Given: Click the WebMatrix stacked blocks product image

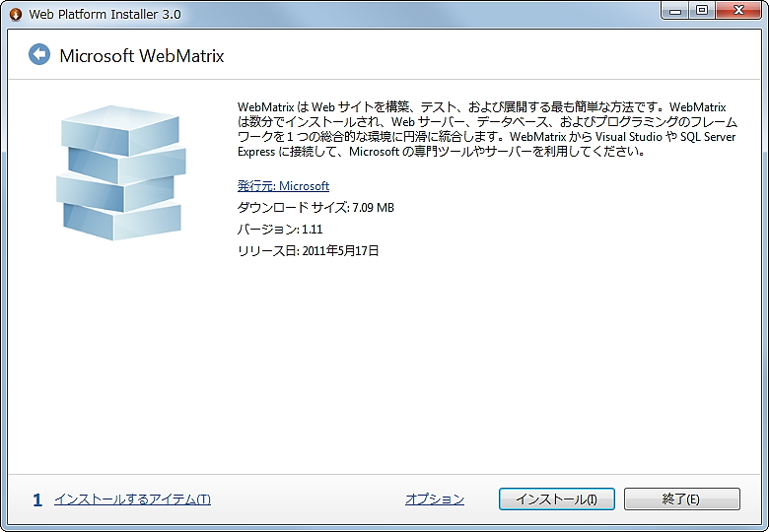Looking at the screenshot, I should click(x=121, y=173).
